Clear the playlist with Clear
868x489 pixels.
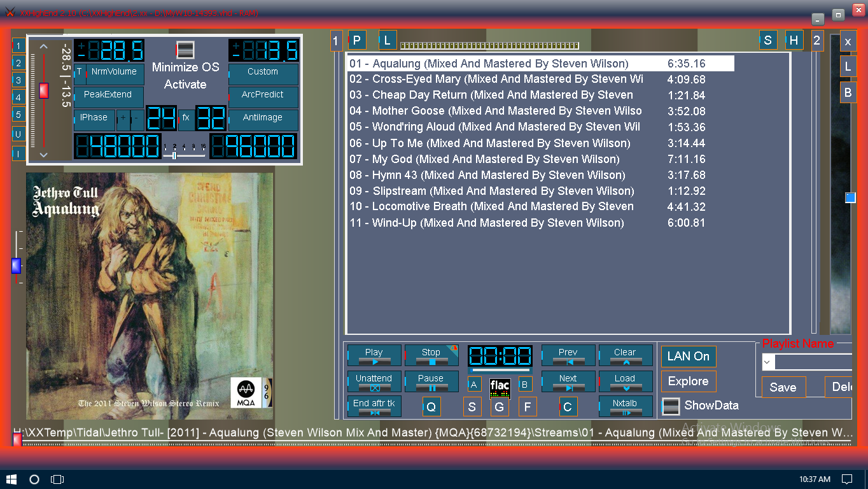click(x=625, y=355)
